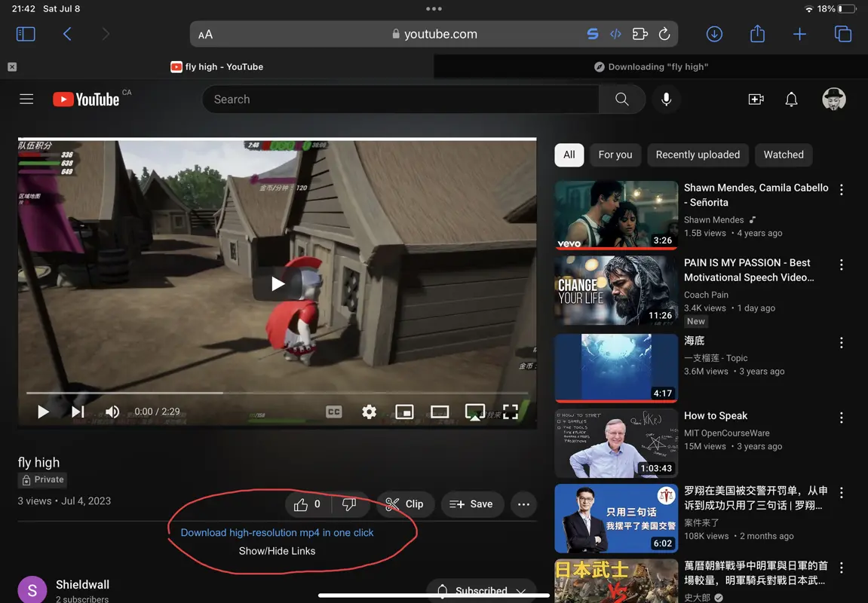Viewport: 868px width, 603px height.
Task: Open the player settings gear
Action: coord(369,412)
